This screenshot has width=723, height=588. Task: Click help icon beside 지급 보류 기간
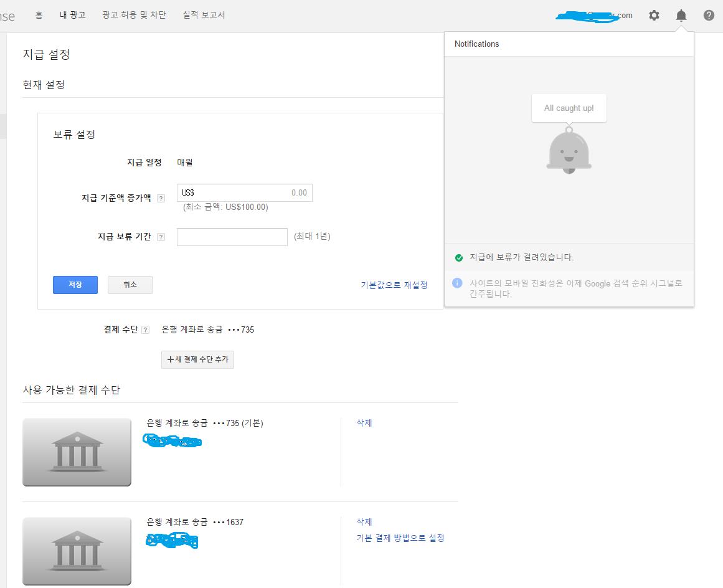coord(161,237)
